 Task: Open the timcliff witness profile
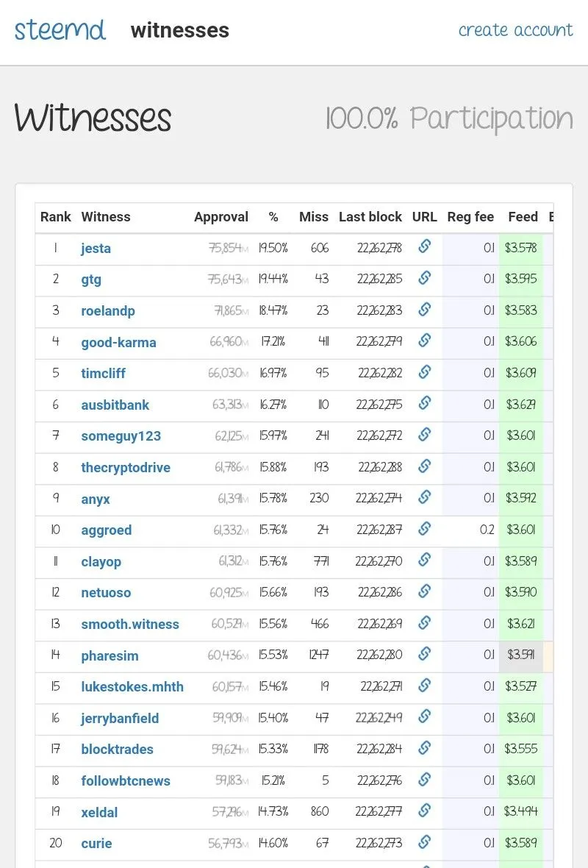click(x=103, y=374)
